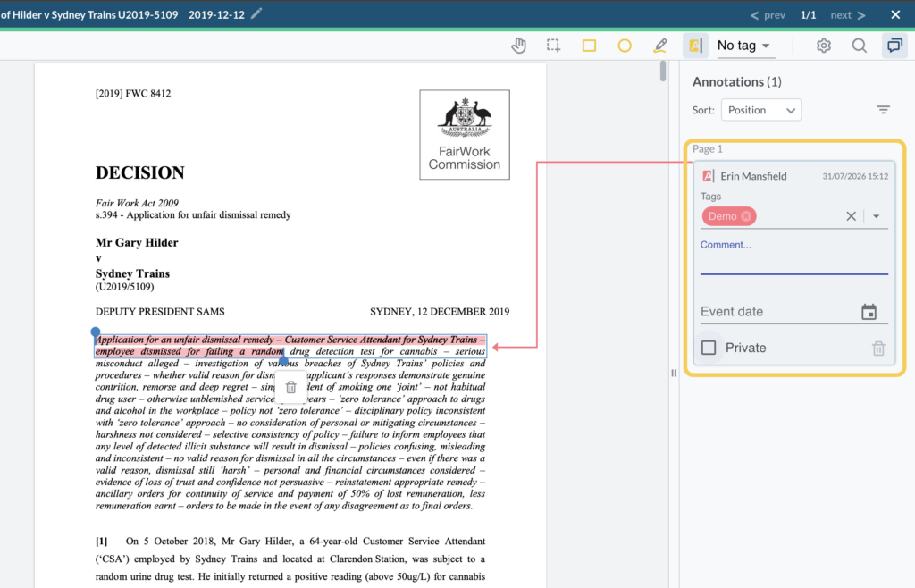
Task: Enable the Private checkbox
Action: (709, 348)
